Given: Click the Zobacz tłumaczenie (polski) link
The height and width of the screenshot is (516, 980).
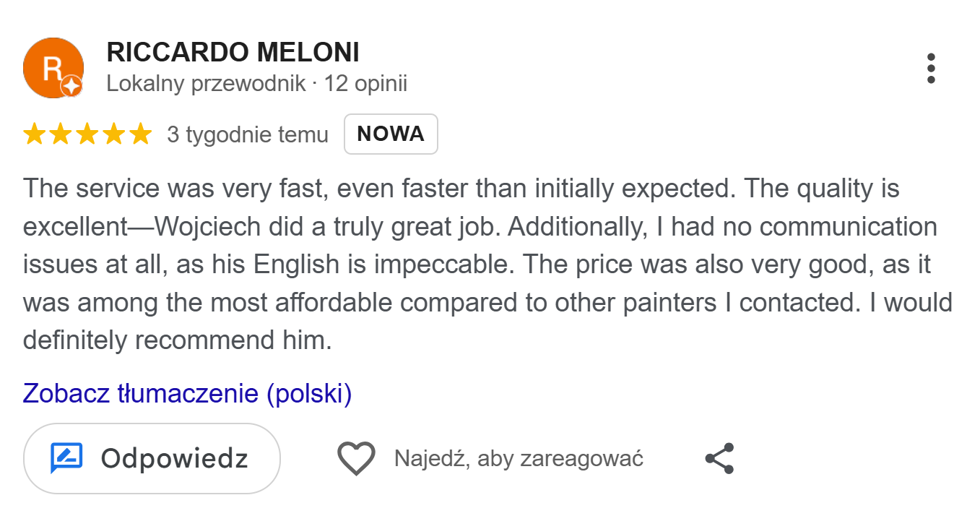Looking at the screenshot, I should (187, 394).
